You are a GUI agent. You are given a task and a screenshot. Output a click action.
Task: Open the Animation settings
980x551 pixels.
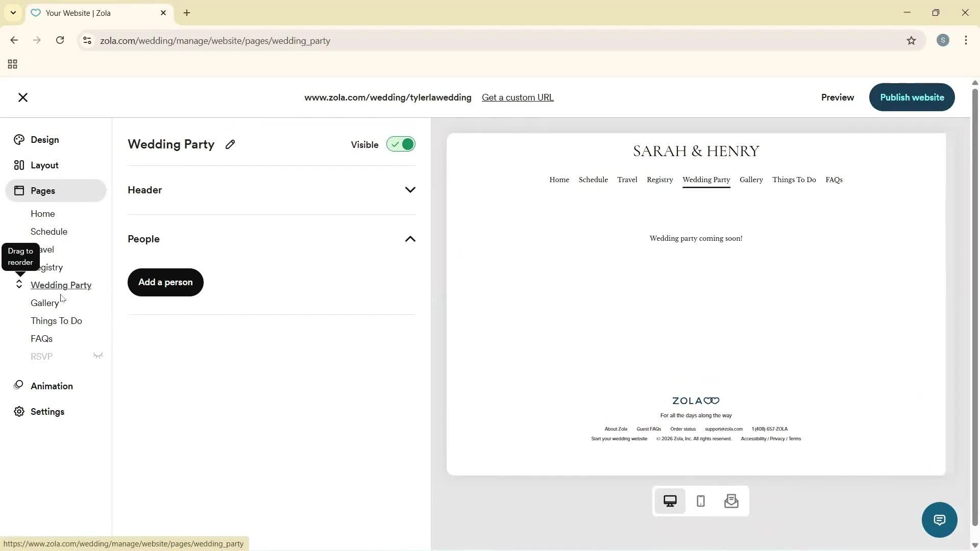[x=52, y=386]
